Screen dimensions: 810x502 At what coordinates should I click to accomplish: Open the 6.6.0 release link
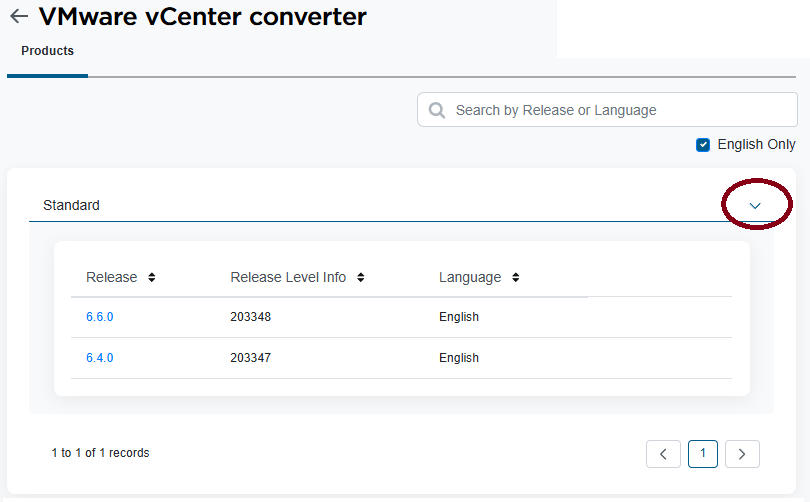[x=100, y=317]
